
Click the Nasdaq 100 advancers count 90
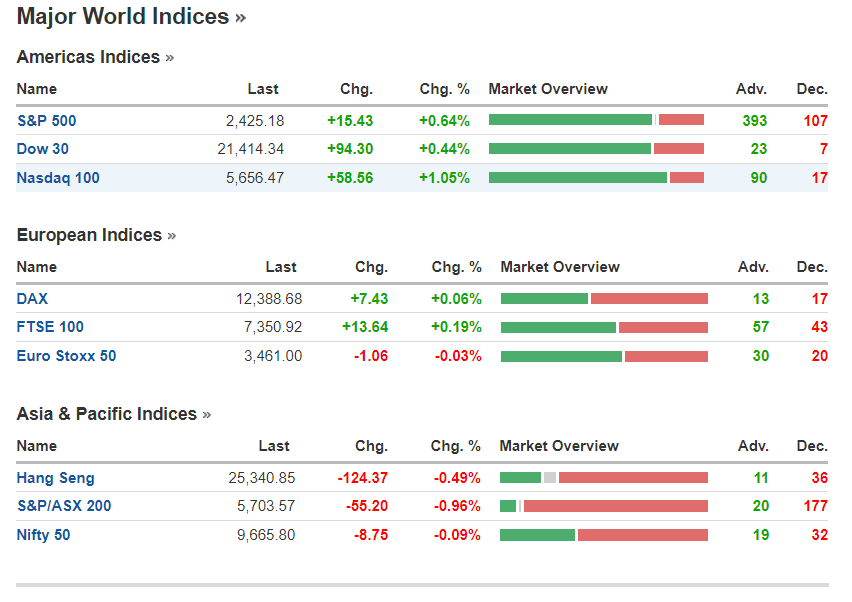(x=759, y=178)
